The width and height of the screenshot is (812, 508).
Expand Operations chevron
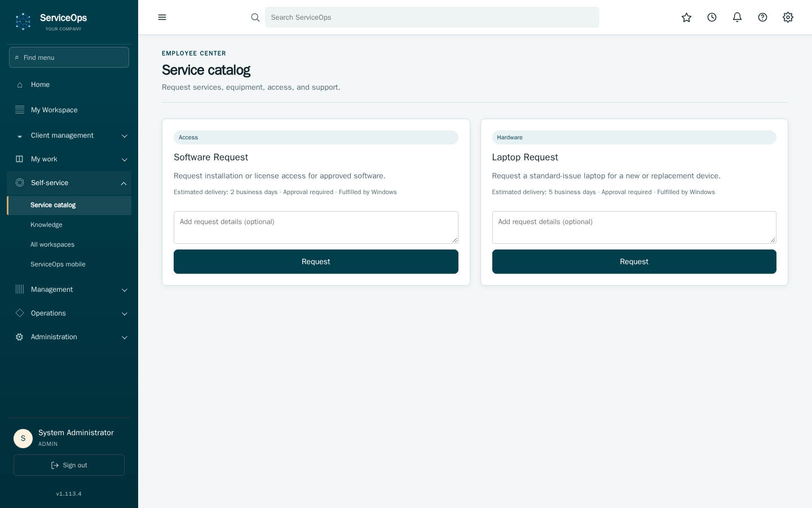125,314
